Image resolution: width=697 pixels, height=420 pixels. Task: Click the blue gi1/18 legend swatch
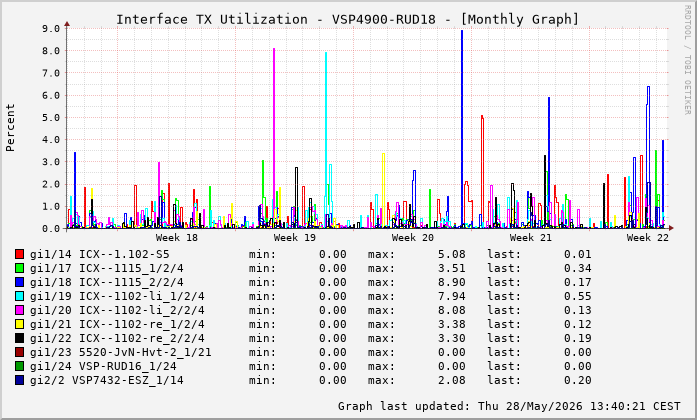pos(20,282)
